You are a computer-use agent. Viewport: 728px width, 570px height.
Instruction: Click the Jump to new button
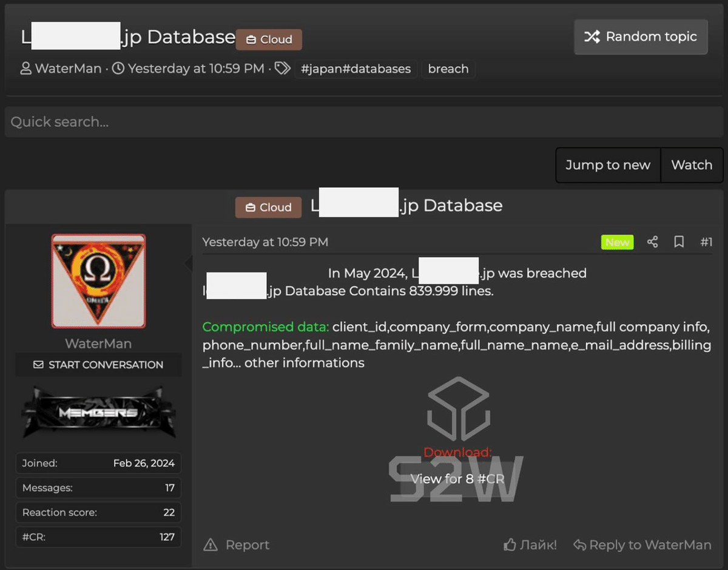click(607, 165)
